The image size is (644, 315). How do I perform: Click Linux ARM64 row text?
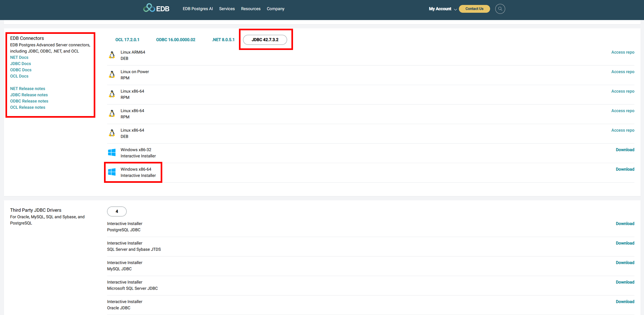pyautogui.click(x=133, y=55)
